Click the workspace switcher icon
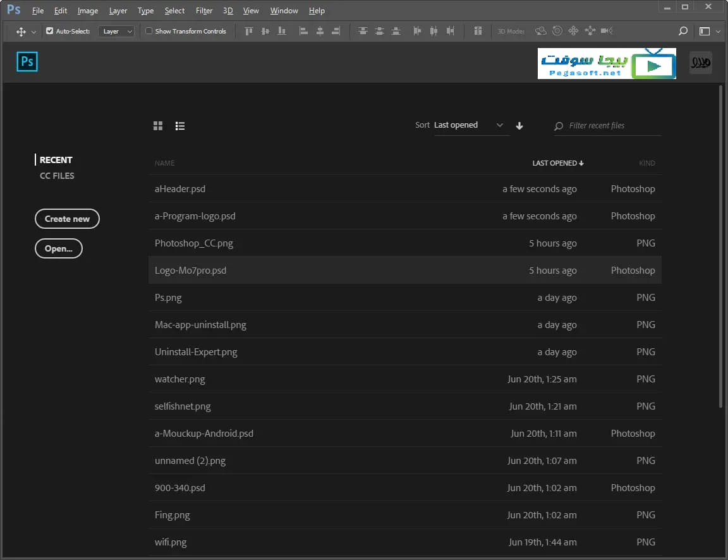Viewport: 728px width, 560px height. click(x=705, y=31)
